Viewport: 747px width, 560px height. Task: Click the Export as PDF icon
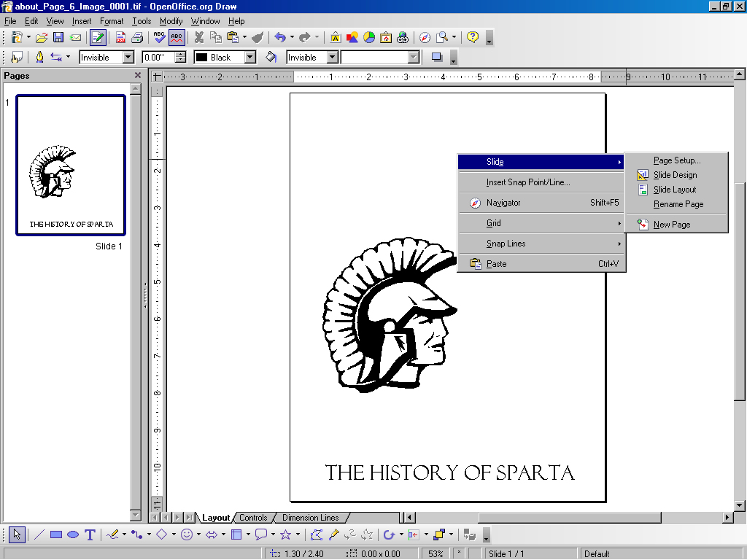click(x=121, y=37)
